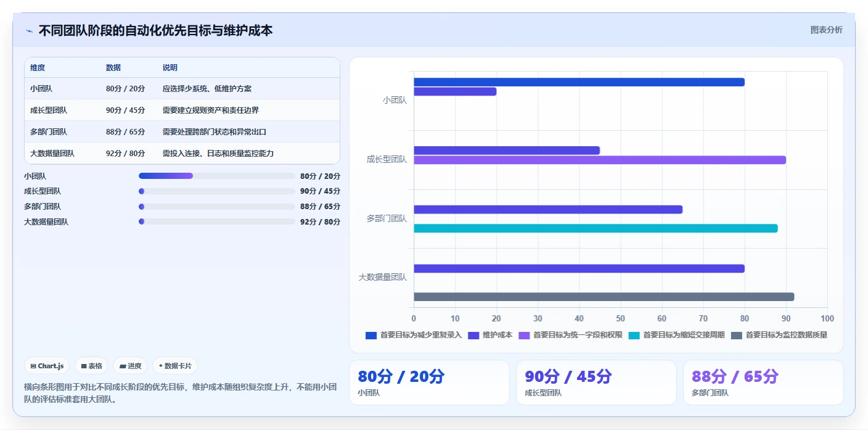Click legend text 首要目标为减少重复录入

[421, 336]
